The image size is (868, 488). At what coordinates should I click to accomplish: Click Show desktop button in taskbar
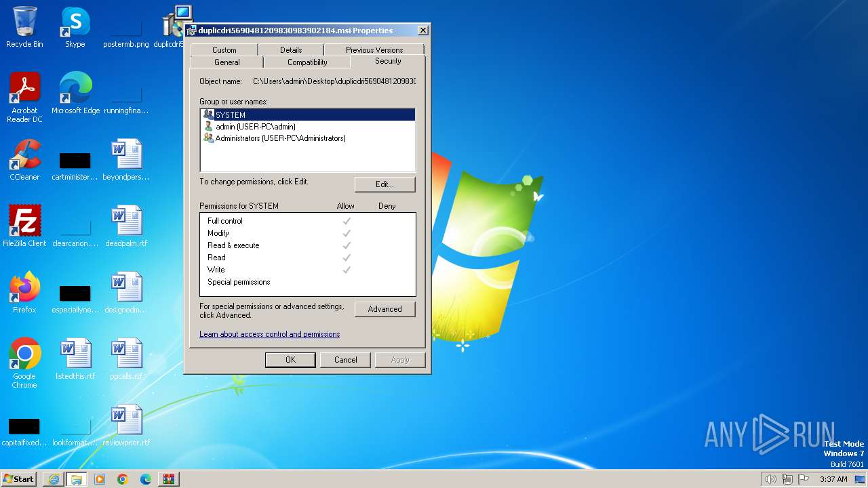point(861,479)
